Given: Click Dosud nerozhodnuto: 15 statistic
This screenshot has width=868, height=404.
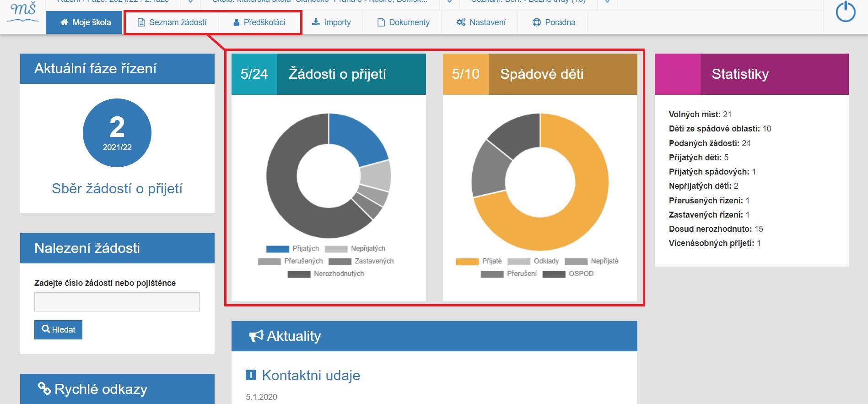Looking at the screenshot, I should [716, 229].
